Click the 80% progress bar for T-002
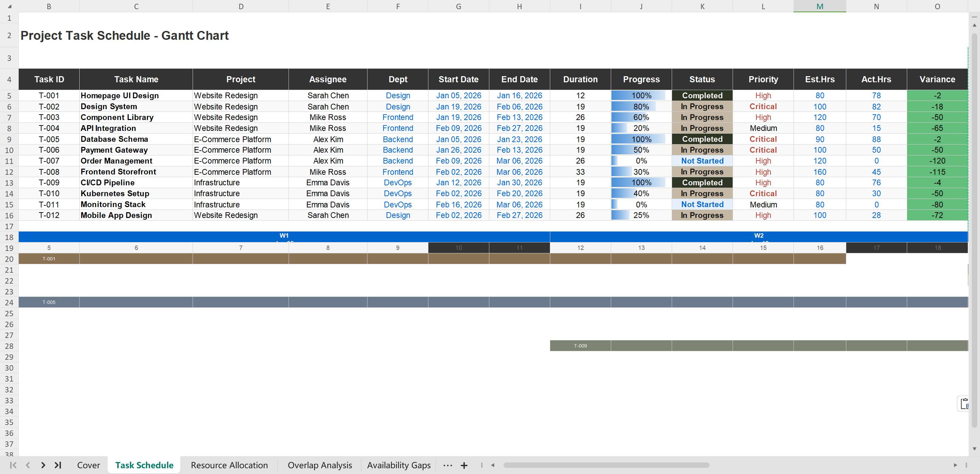This screenshot has width=980, height=474. 641,107
